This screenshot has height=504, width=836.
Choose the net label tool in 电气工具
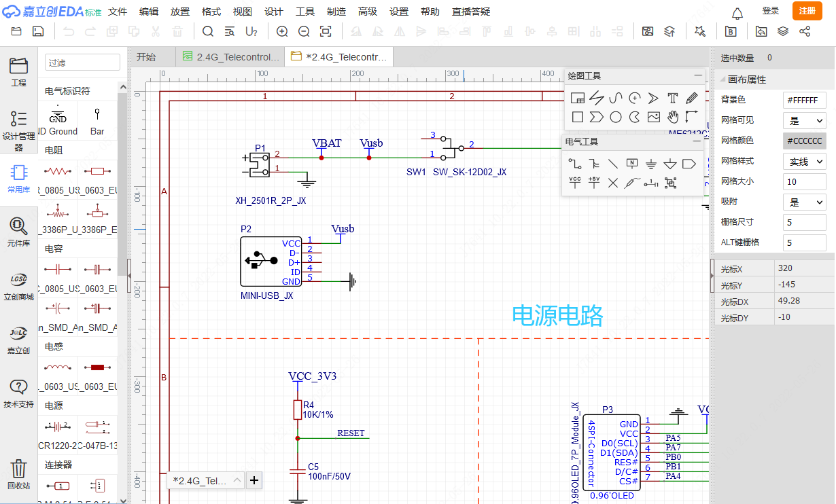click(x=632, y=164)
